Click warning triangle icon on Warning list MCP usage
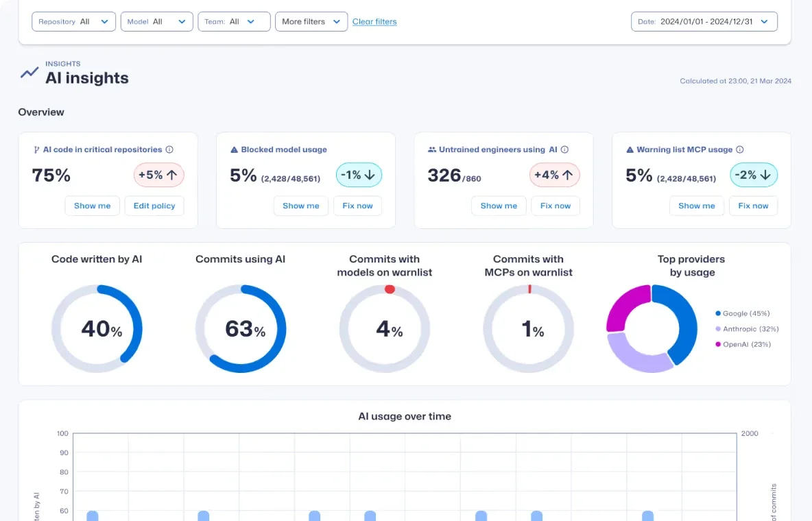The height and width of the screenshot is (521, 812). click(x=630, y=149)
